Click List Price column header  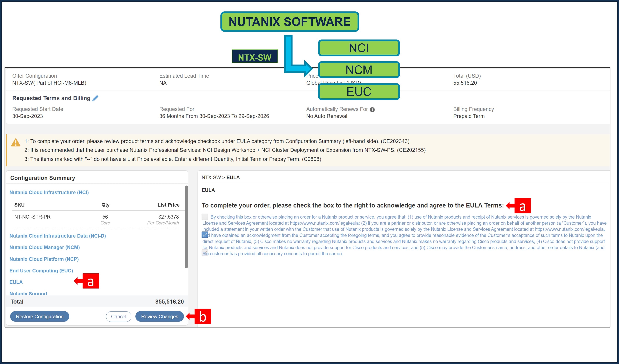pos(169,205)
